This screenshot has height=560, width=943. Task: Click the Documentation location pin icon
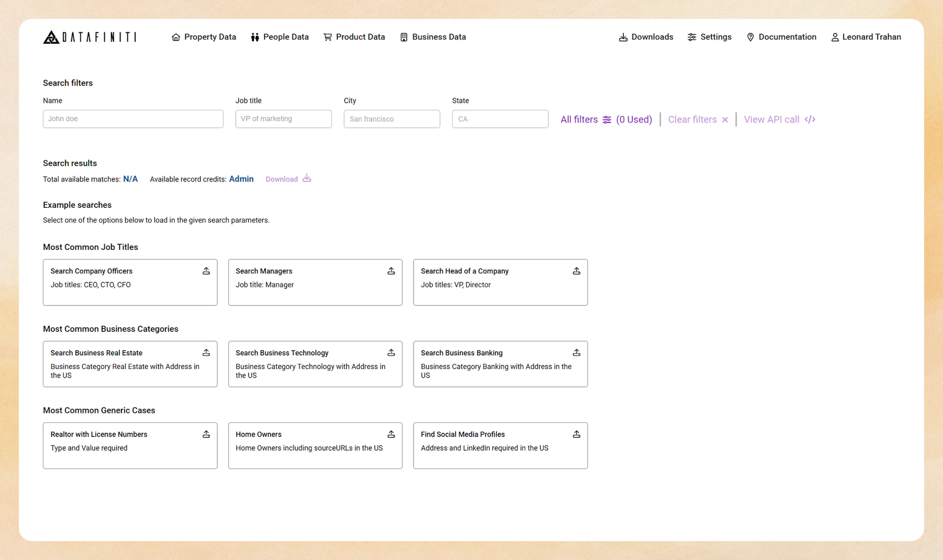click(x=750, y=37)
